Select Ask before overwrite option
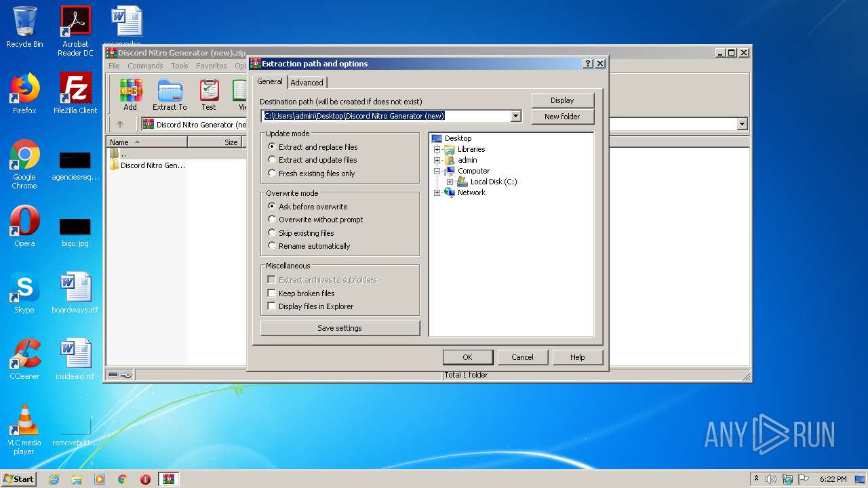This screenshot has width=868, height=488. coord(307,206)
